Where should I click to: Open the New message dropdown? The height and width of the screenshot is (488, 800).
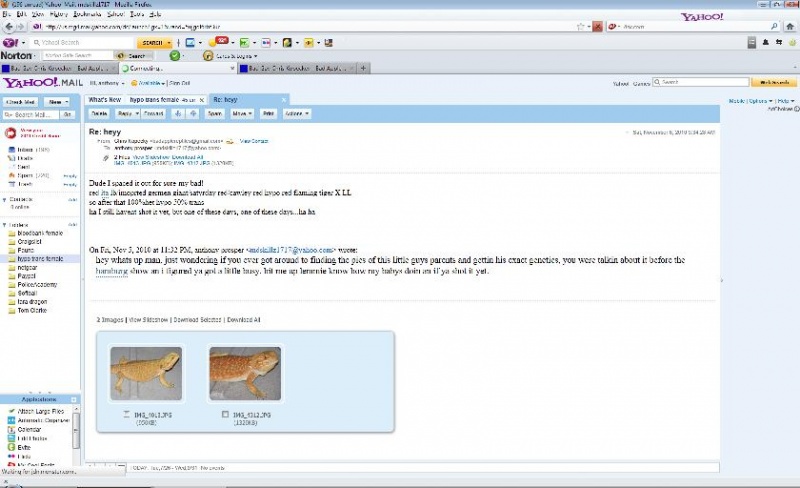(57, 102)
